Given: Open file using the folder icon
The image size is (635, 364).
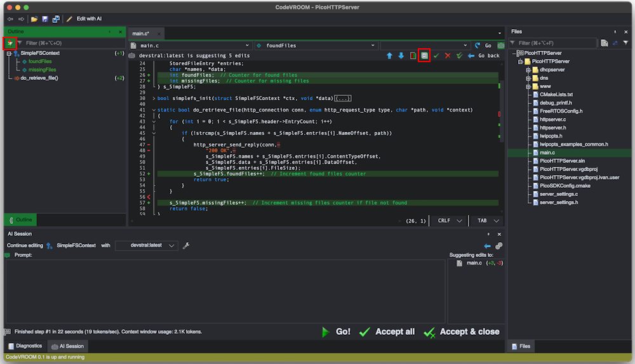Looking at the screenshot, I should point(34,19).
